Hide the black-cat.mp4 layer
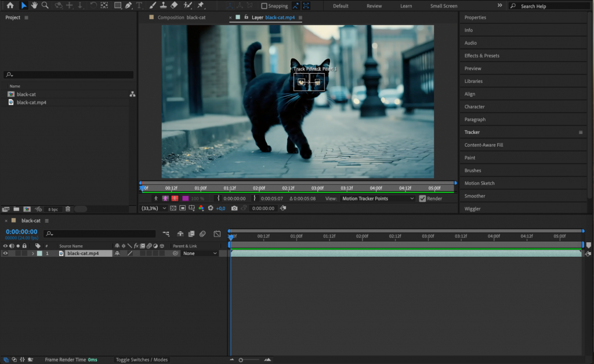 click(x=5, y=253)
